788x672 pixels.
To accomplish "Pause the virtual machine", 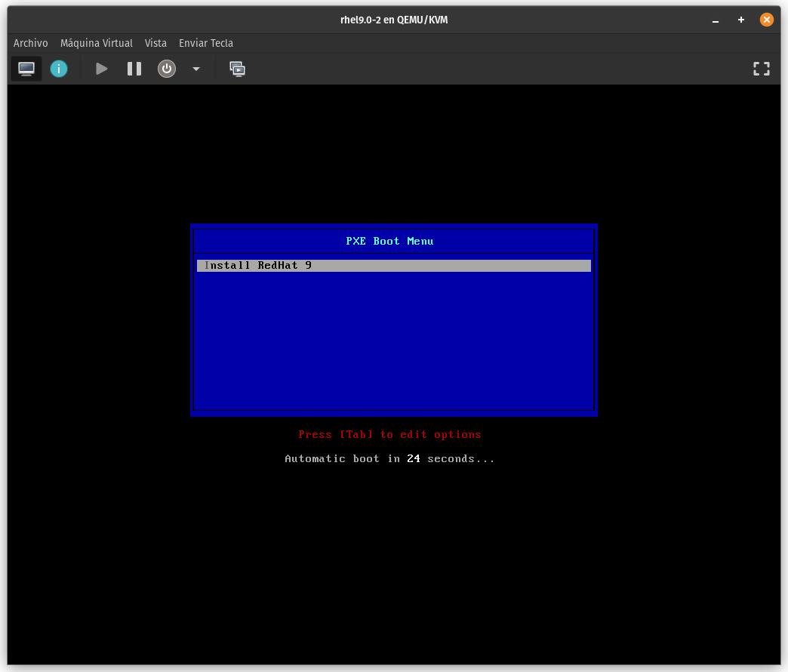I will [134, 69].
